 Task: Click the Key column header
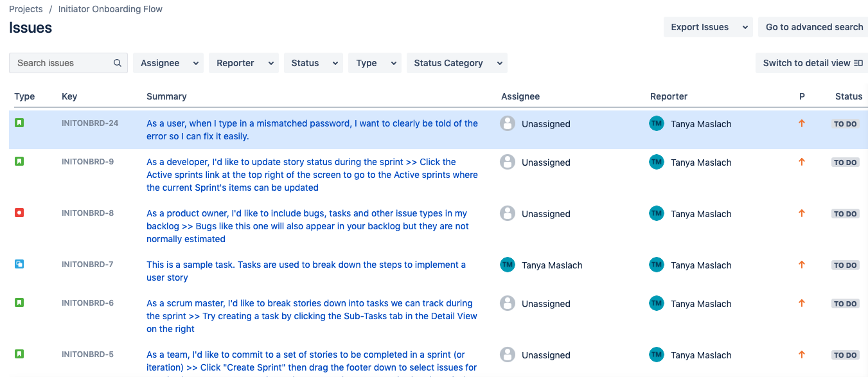pos(69,96)
